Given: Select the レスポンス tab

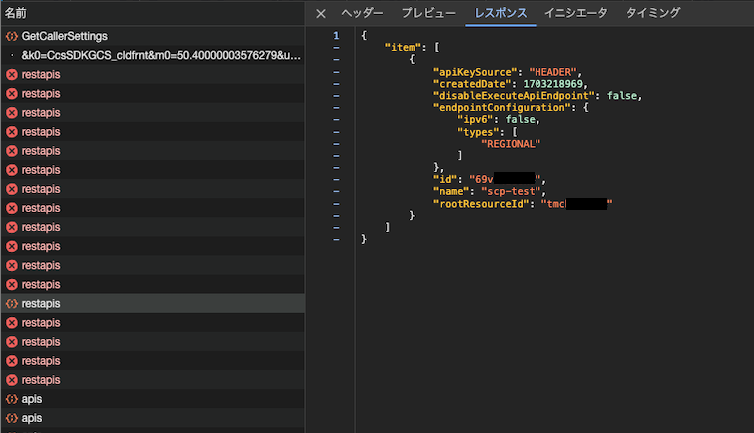Looking at the screenshot, I should 501,13.
